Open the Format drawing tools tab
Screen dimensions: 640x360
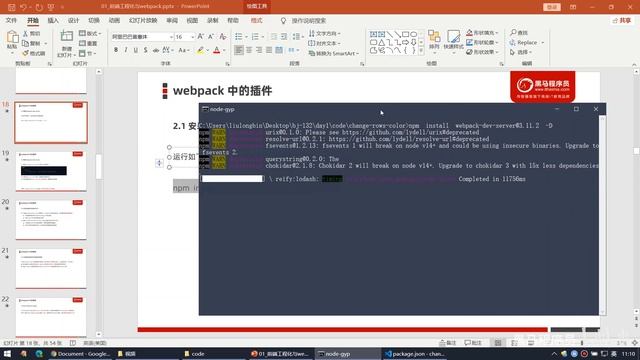256,20
